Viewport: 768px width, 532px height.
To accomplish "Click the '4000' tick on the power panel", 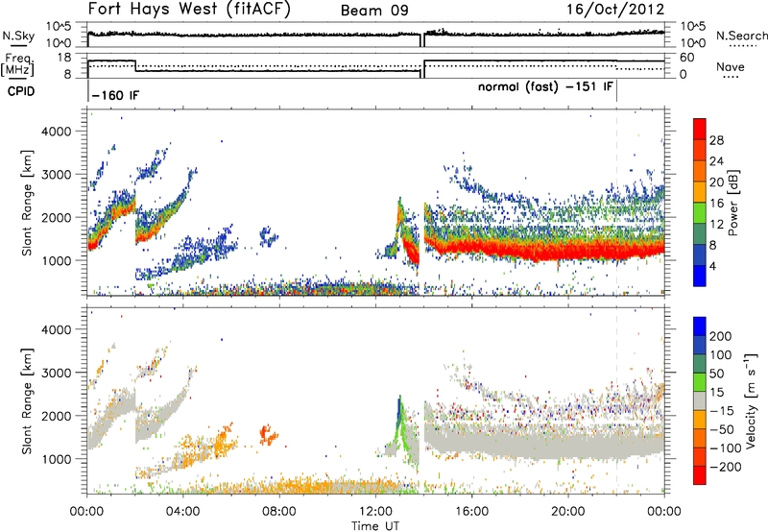I will [x=56, y=132].
